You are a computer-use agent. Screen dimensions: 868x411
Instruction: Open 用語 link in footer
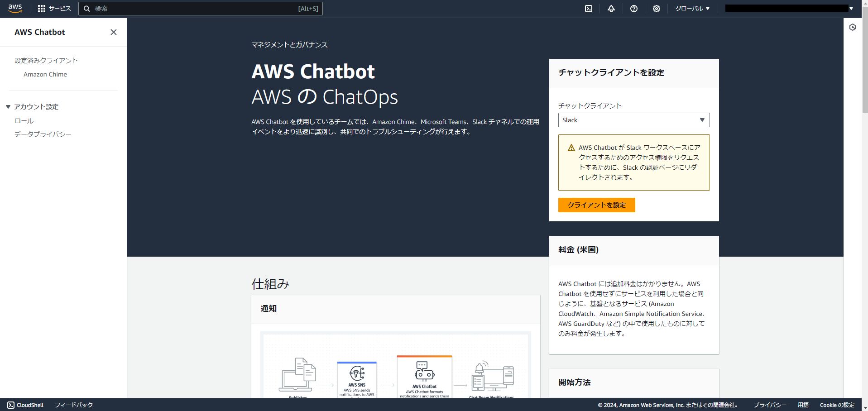[x=803, y=405]
